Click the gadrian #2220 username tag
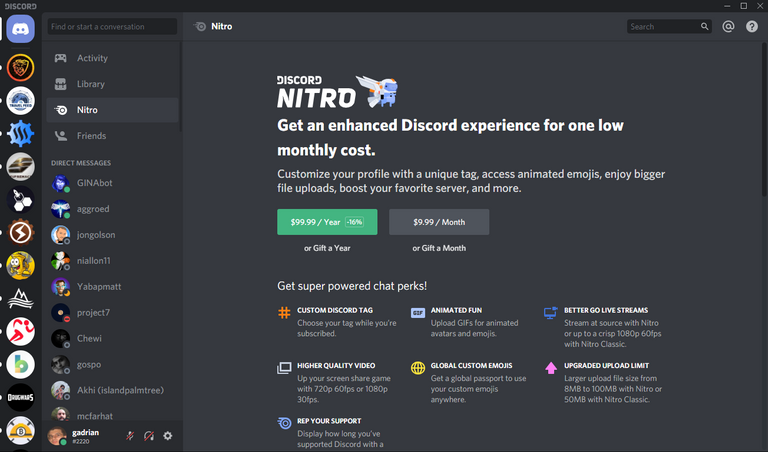 click(85, 436)
